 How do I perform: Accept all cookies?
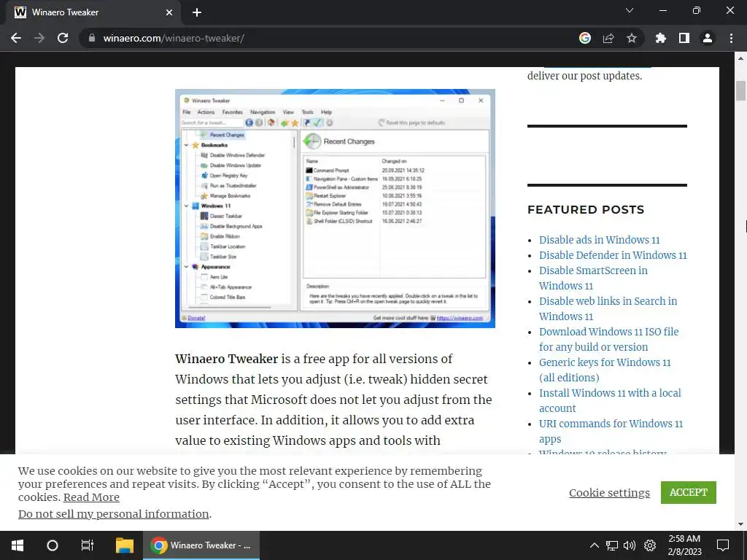coord(689,492)
